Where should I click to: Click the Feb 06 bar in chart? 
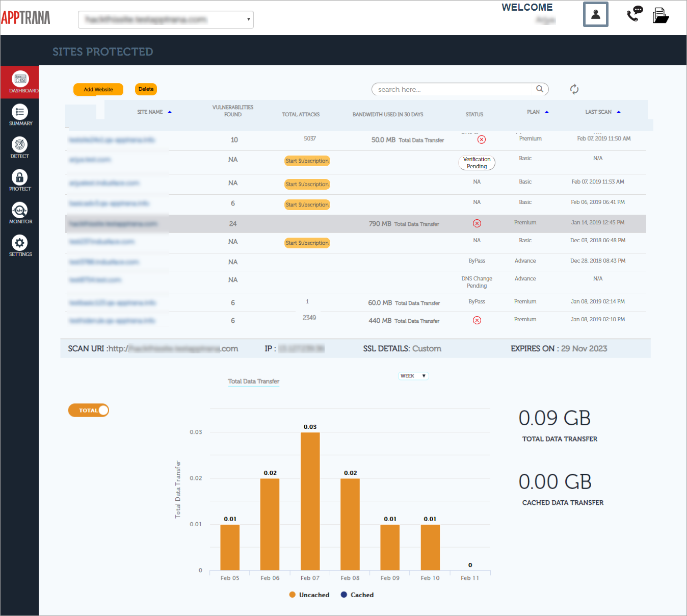[x=270, y=524]
